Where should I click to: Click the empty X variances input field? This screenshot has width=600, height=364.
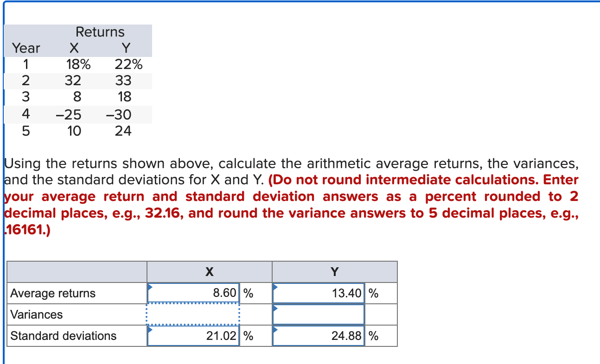(x=193, y=314)
